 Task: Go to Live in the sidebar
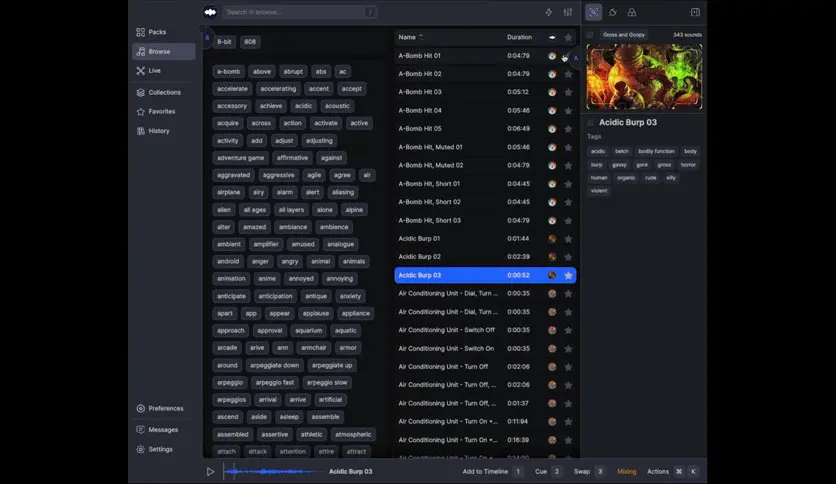[x=164, y=71]
